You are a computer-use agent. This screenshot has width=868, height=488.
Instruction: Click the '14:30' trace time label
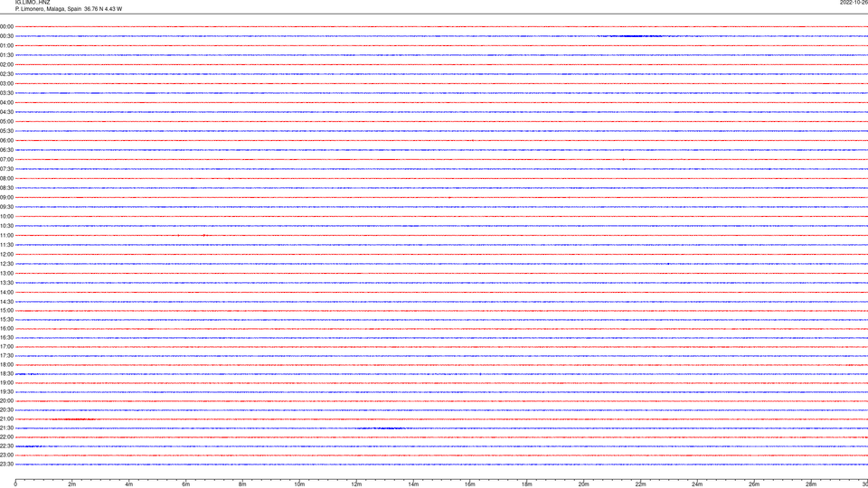click(6, 302)
